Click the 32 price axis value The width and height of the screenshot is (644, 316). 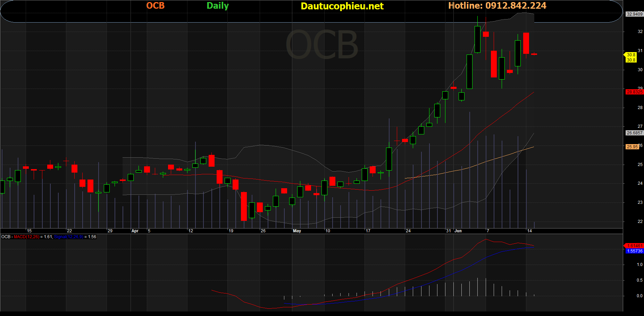point(640,32)
